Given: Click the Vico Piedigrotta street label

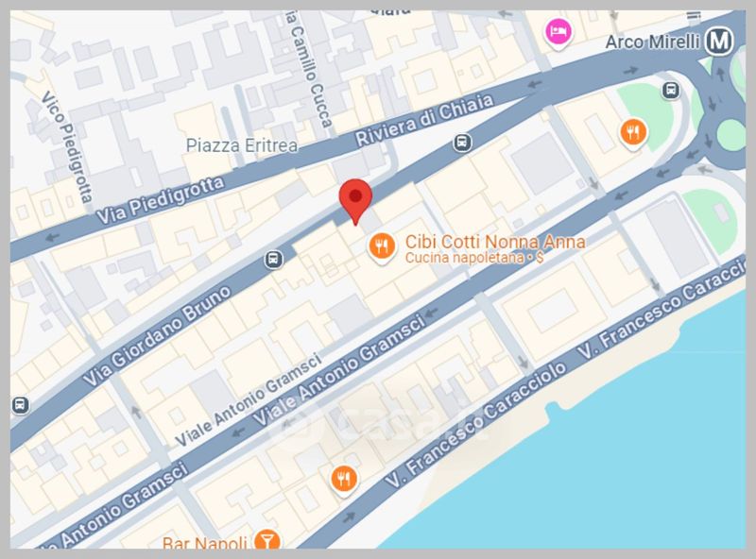Looking at the screenshot, I should pyautogui.click(x=66, y=146).
